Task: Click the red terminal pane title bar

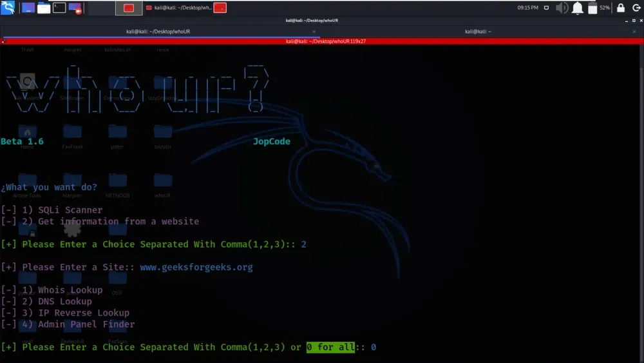Action: tap(325, 41)
